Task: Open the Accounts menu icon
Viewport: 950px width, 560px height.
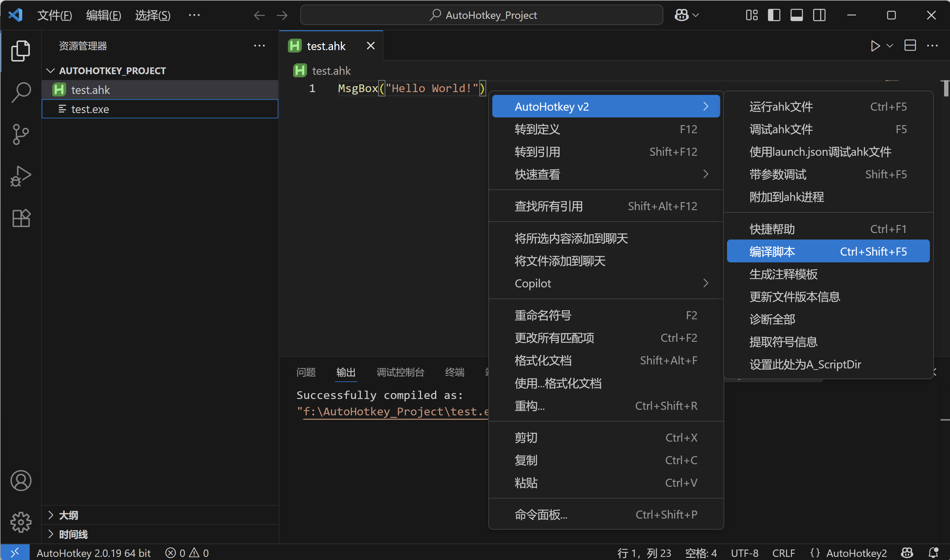Action: 21,480
